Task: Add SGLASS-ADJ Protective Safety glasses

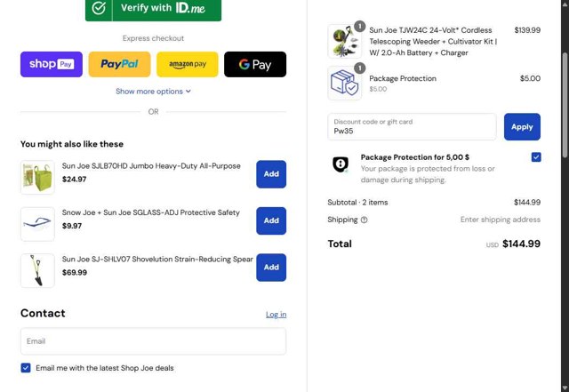Action: click(271, 220)
